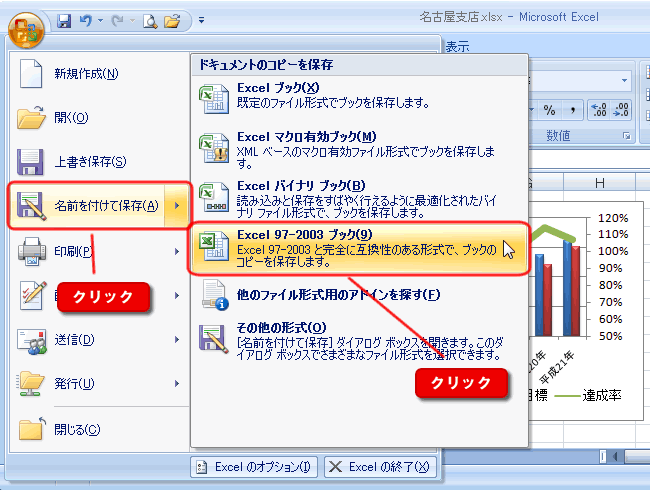Click the 平成21年 axis label in chart
This screenshot has width=650, height=490.
tap(556, 367)
